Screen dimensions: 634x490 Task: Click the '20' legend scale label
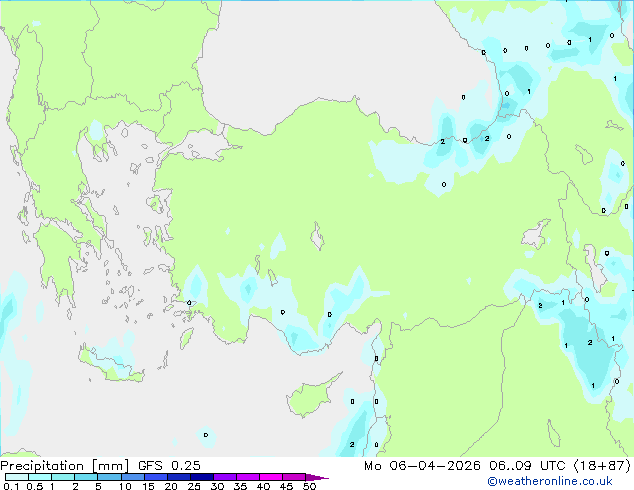(171, 486)
